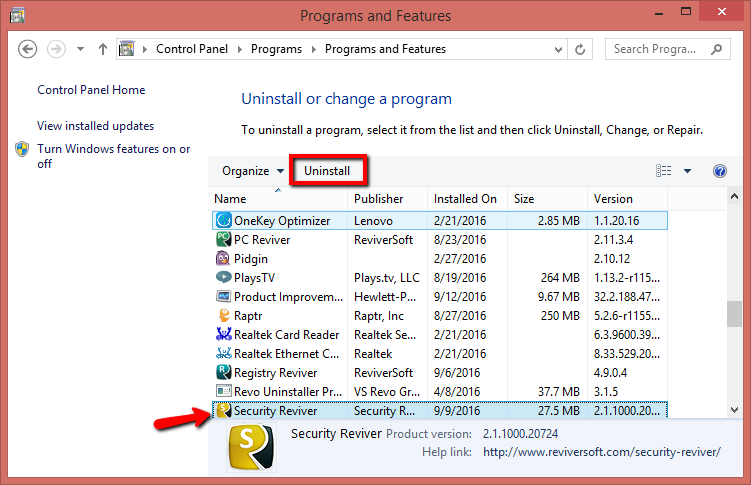Maximize the Programs and Features window

click(686, 11)
